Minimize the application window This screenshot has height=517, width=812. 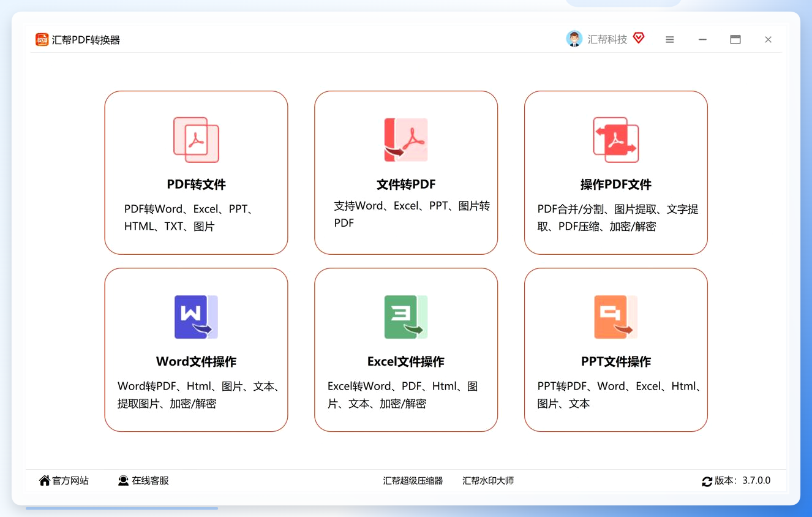point(702,39)
